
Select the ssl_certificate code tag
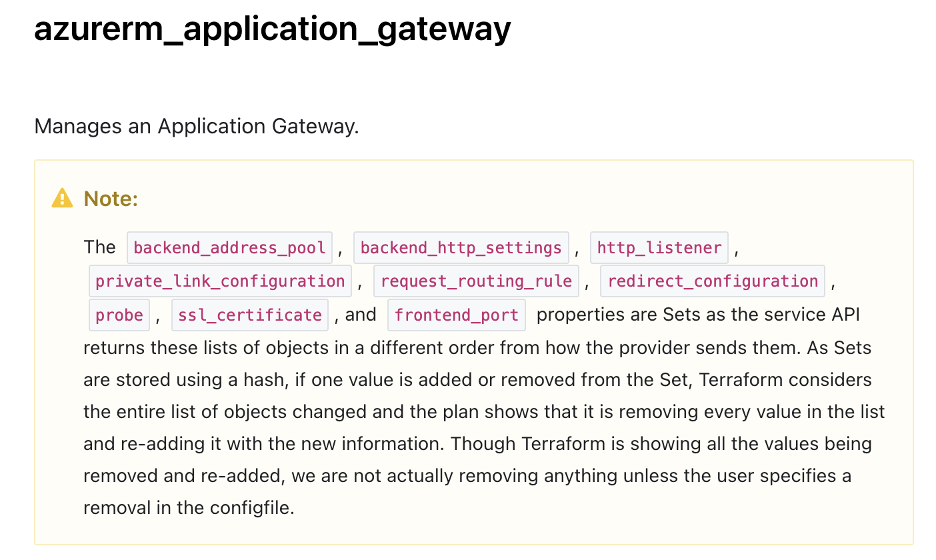click(x=250, y=315)
